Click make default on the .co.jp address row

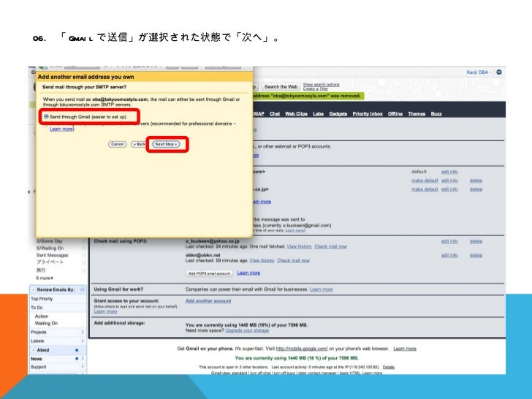click(x=425, y=189)
